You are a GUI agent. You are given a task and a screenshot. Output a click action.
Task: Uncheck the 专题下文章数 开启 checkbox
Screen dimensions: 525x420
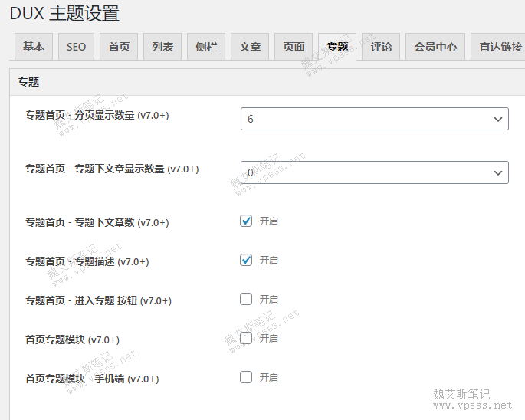[246, 221]
